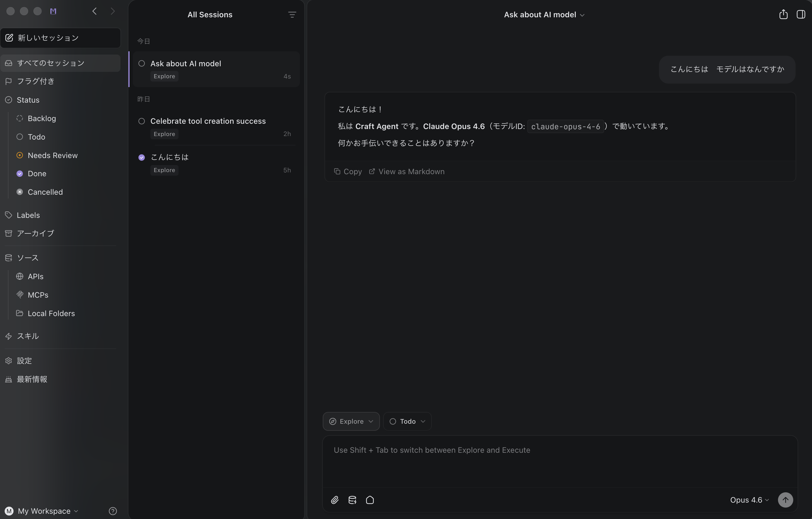Toggle status circle of Ask about AI model
The height and width of the screenshot is (519, 812).
coord(142,63)
